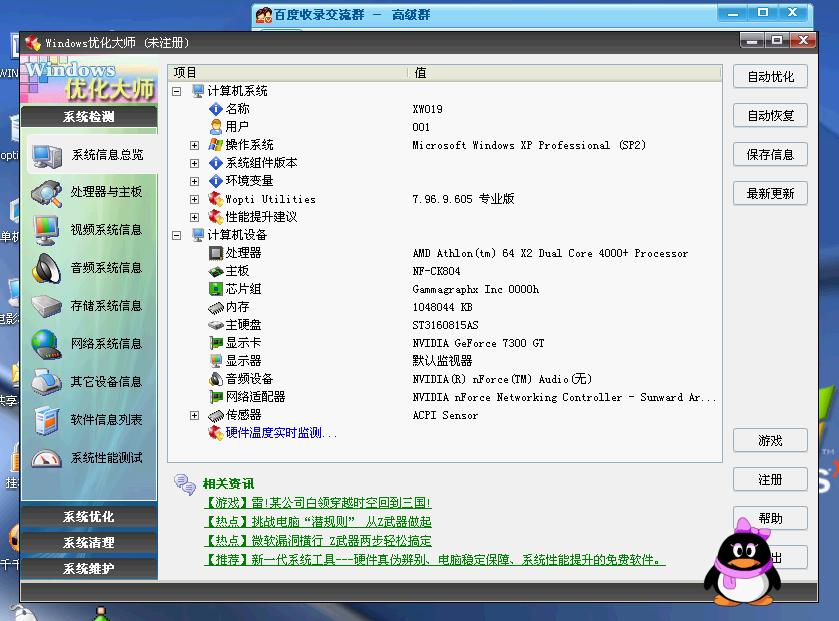Switch to the 系统维护 section
This screenshot has width=839, height=621.
point(89,569)
